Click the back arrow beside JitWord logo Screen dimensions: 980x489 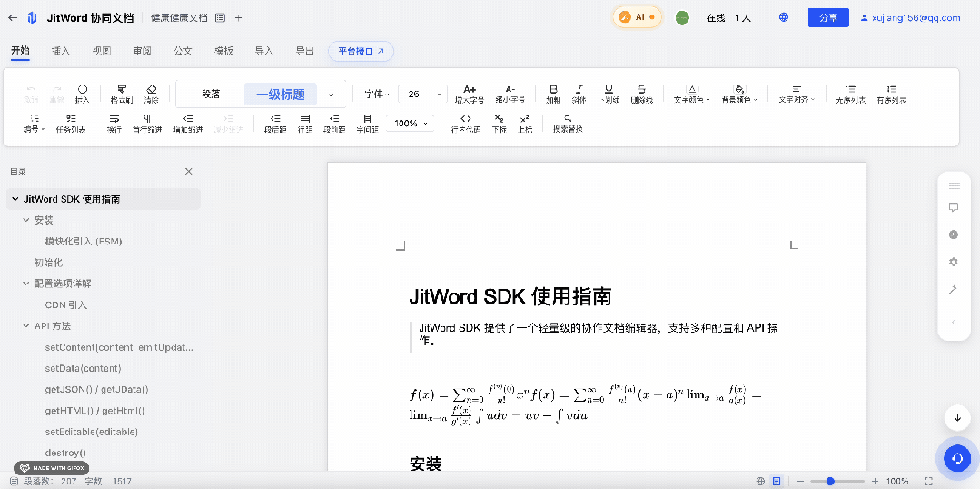coord(13,17)
